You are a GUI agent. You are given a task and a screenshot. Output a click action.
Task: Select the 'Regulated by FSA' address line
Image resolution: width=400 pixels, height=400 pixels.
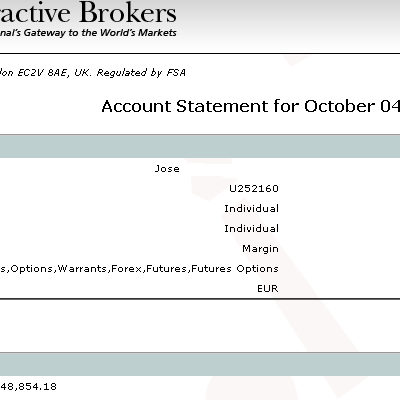[93, 73]
